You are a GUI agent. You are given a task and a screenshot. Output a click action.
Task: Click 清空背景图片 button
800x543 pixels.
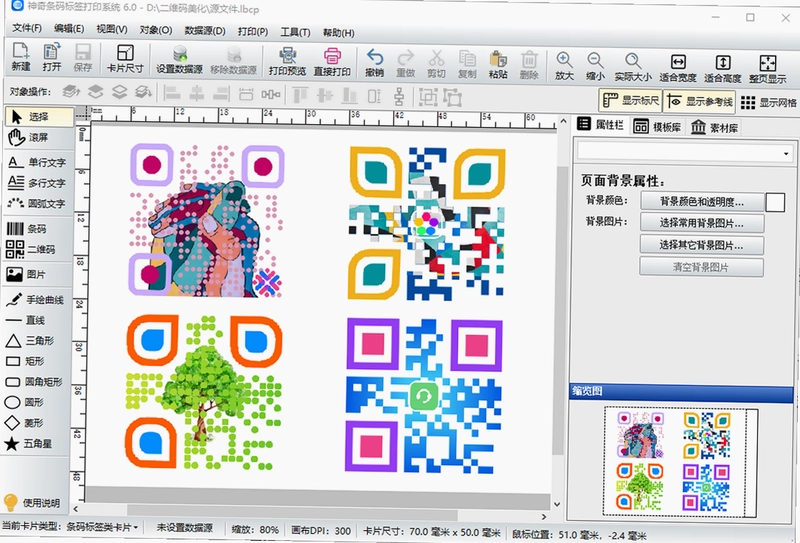coord(702,267)
